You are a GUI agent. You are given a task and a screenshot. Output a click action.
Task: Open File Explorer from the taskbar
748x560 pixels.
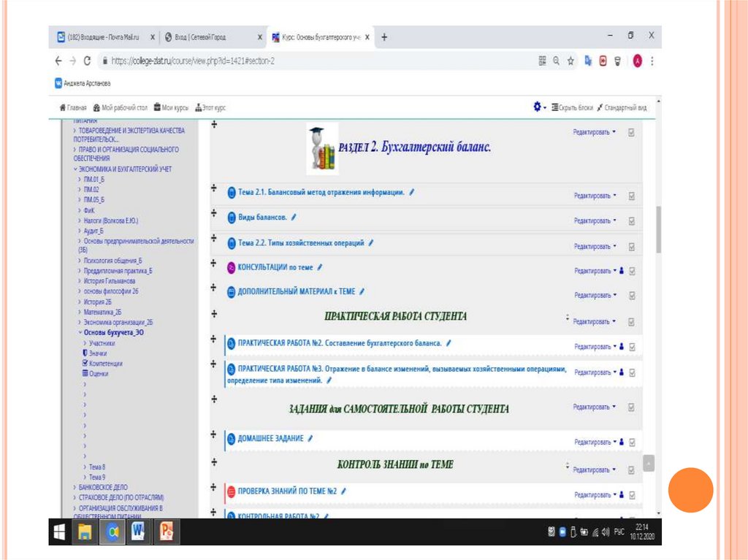click(85, 532)
